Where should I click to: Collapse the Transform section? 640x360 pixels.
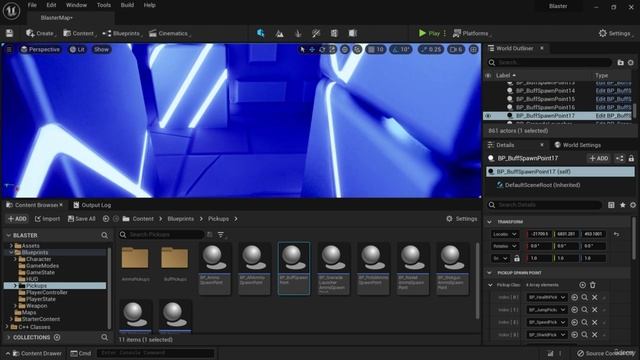[489, 222]
